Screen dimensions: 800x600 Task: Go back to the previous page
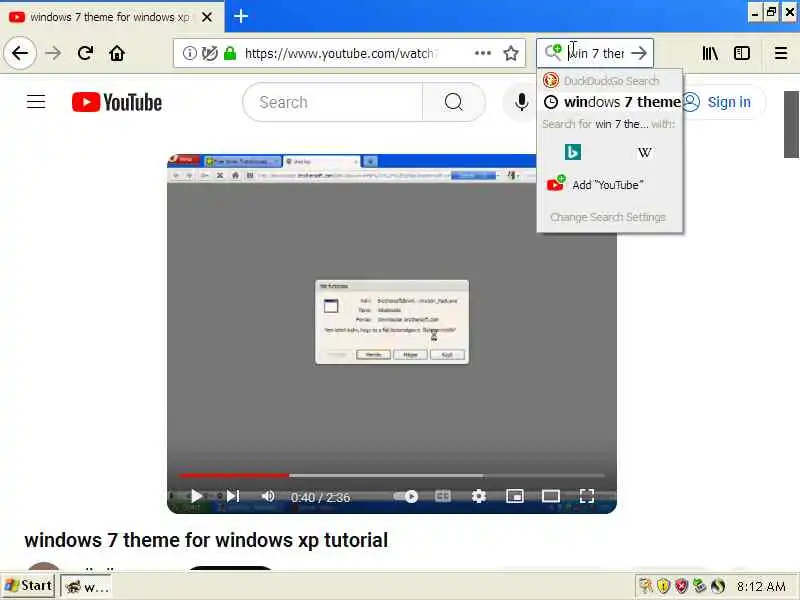click(x=20, y=53)
